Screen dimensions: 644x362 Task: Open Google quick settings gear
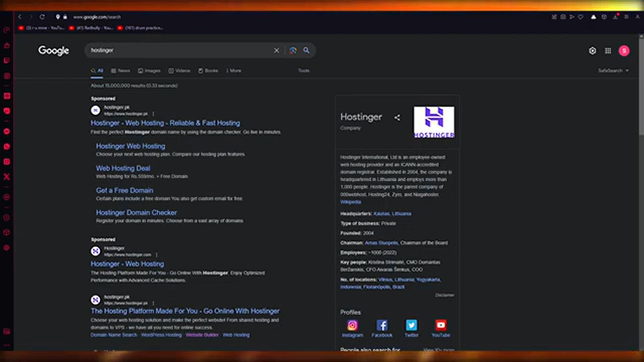pyautogui.click(x=593, y=51)
